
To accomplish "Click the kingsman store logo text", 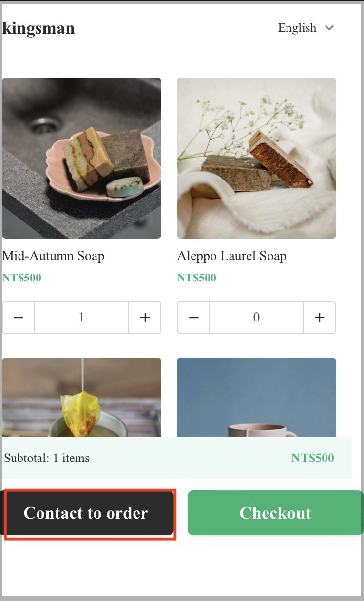I will tap(38, 28).
